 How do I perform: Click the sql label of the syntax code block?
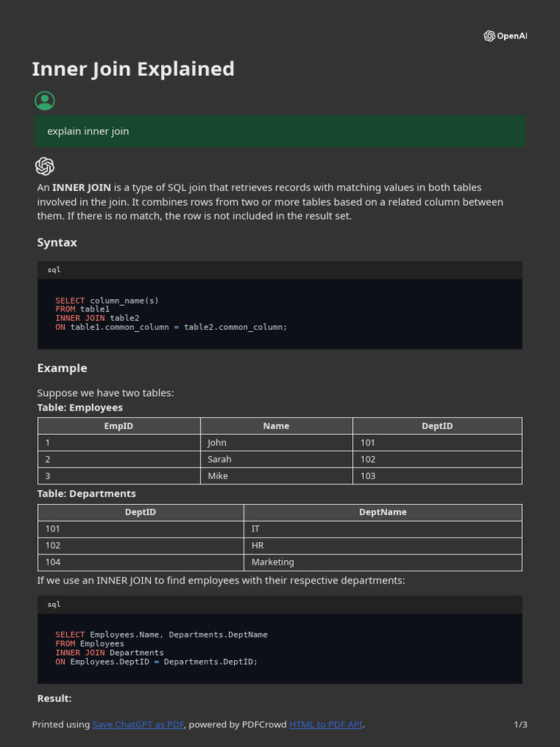tap(54, 270)
